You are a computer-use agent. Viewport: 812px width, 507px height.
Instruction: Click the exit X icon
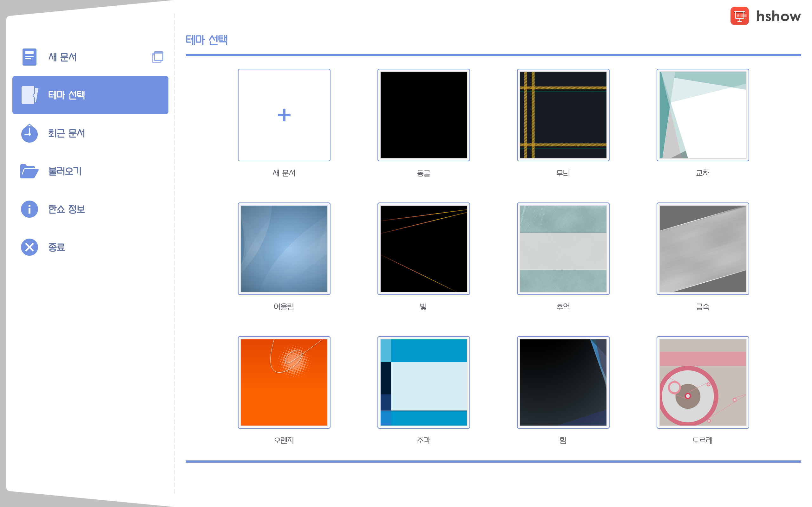29,247
